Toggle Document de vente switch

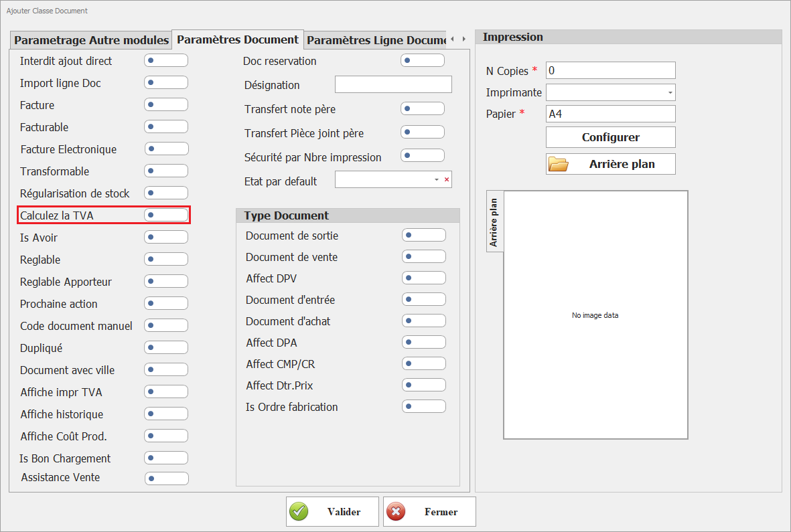(x=424, y=256)
